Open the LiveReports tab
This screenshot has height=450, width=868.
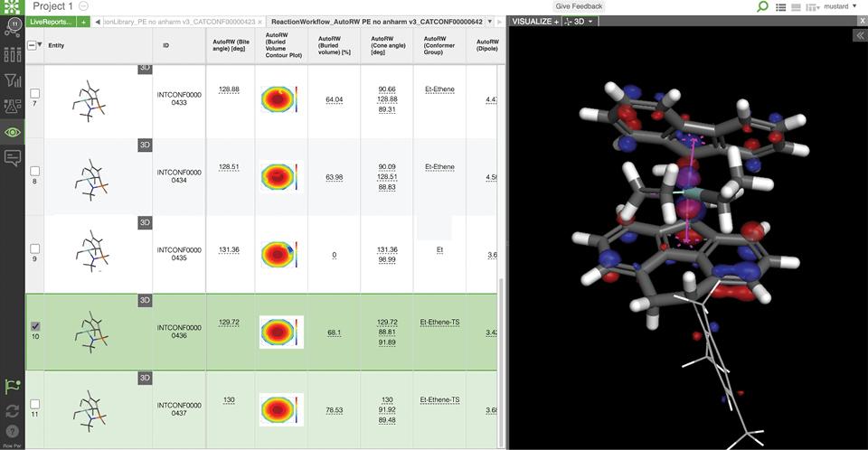pos(51,21)
